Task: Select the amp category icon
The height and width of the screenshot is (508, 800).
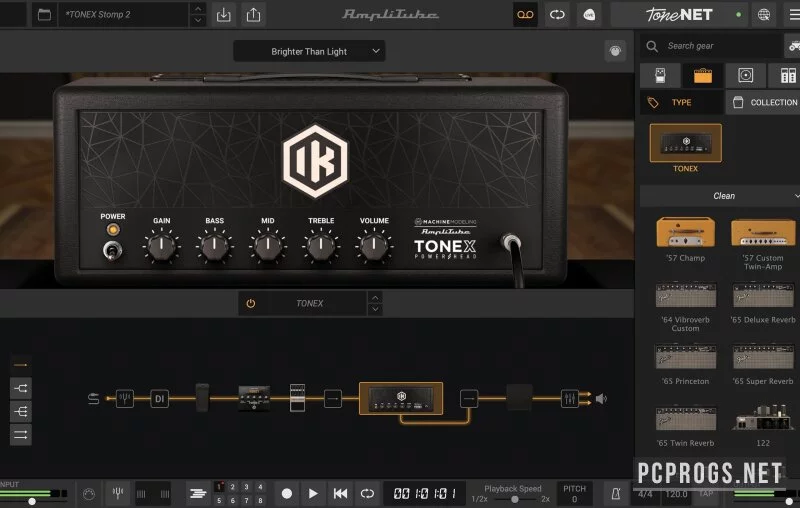Action: pos(703,75)
